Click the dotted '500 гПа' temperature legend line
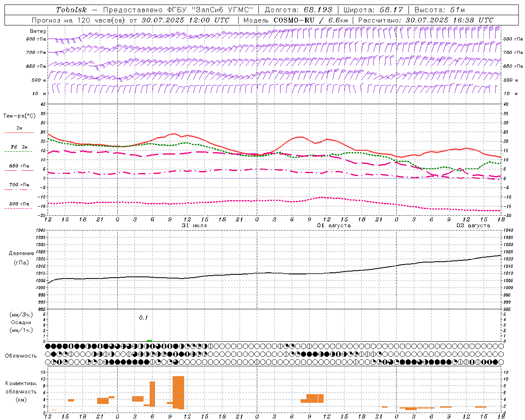The height and width of the screenshot is (420, 525). pos(18,209)
